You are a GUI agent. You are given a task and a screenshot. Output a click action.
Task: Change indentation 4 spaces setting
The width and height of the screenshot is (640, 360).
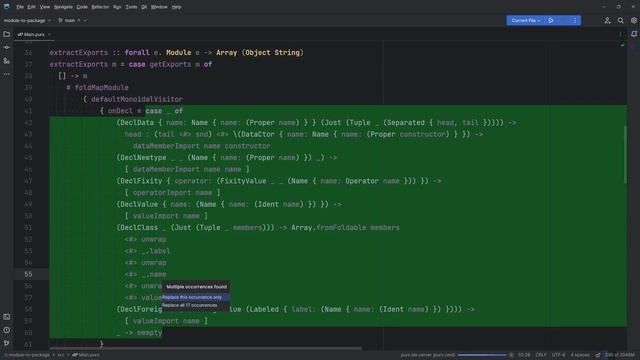click(580, 355)
